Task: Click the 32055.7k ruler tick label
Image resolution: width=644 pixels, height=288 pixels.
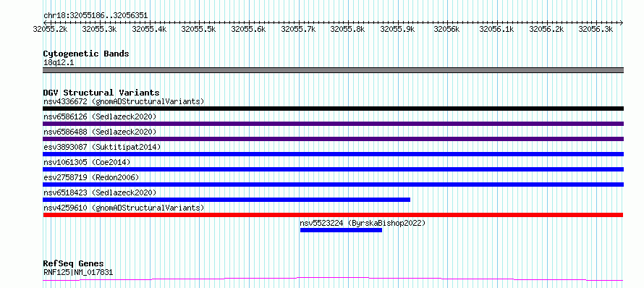Action: tap(298, 29)
